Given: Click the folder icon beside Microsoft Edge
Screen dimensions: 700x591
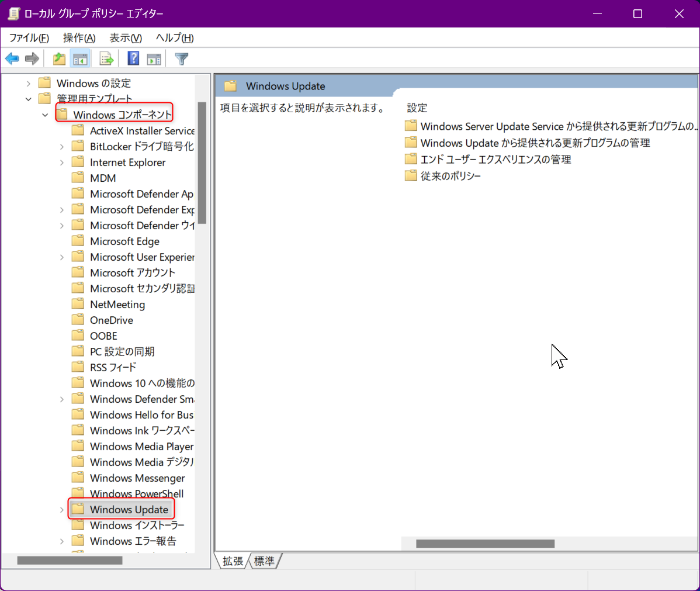Looking at the screenshot, I should 78,241.
